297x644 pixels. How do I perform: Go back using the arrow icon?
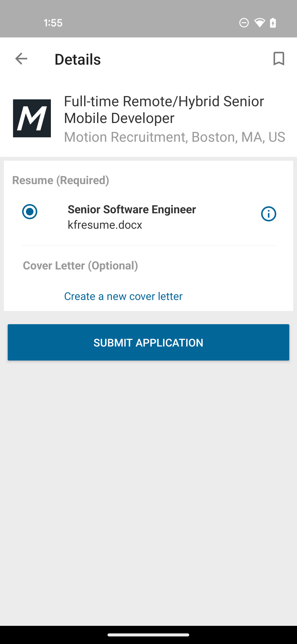pos(21,59)
